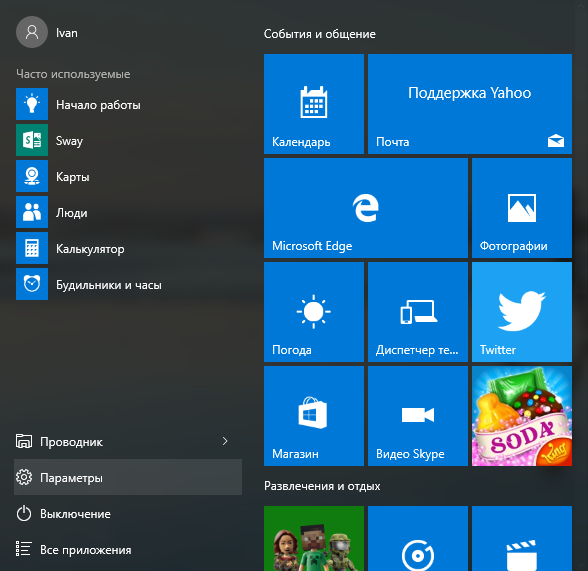The width and height of the screenshot is (588, 571).
Task: Open the Почта mail tile
Action: (x=470, y=104)
